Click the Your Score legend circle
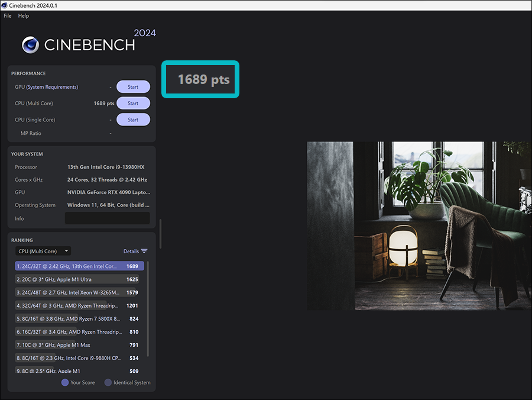The width and height of the screenshot is (532, 400). pos(65,382)
